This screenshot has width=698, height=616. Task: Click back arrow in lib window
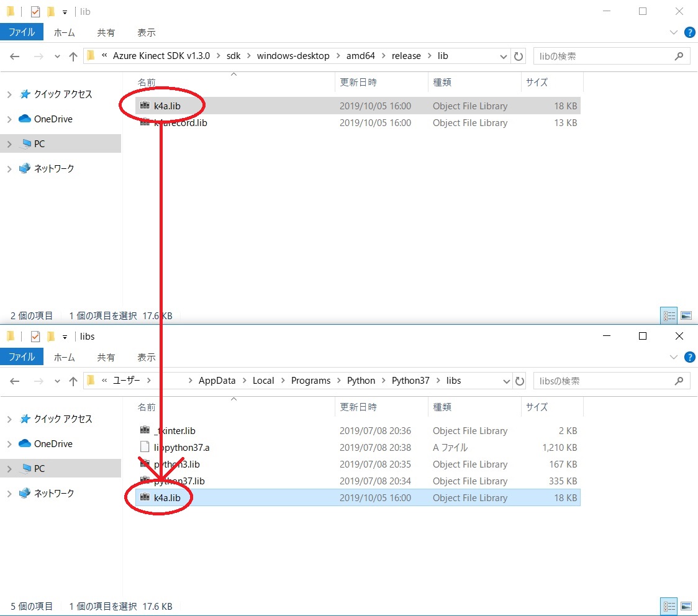(15, 57)
